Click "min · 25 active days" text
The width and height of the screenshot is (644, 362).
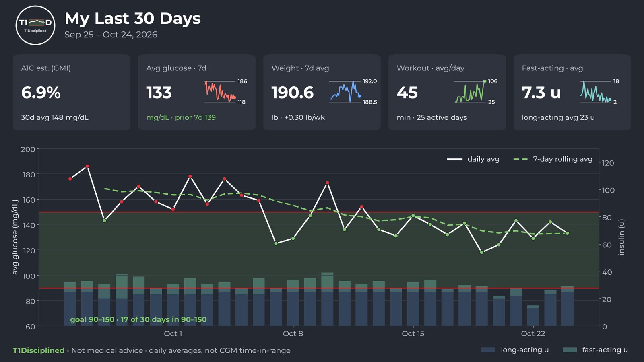(432, 117)
